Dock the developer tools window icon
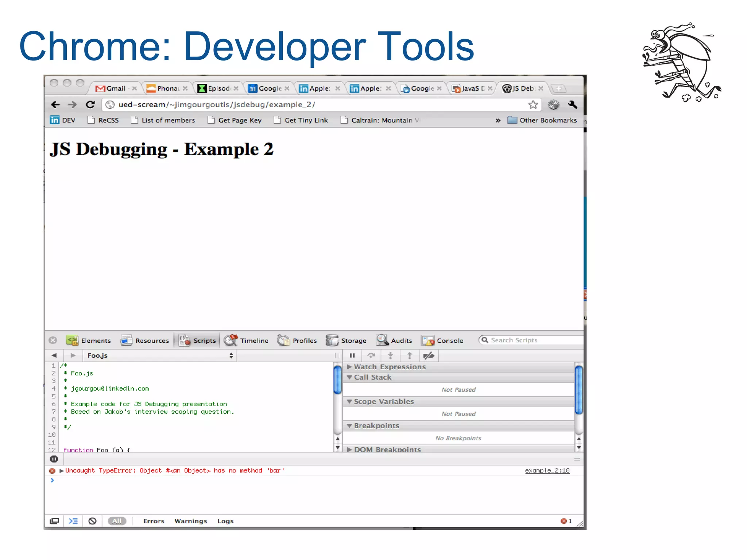The width and height of the screenshot is (747, 560). coord(54,521)
